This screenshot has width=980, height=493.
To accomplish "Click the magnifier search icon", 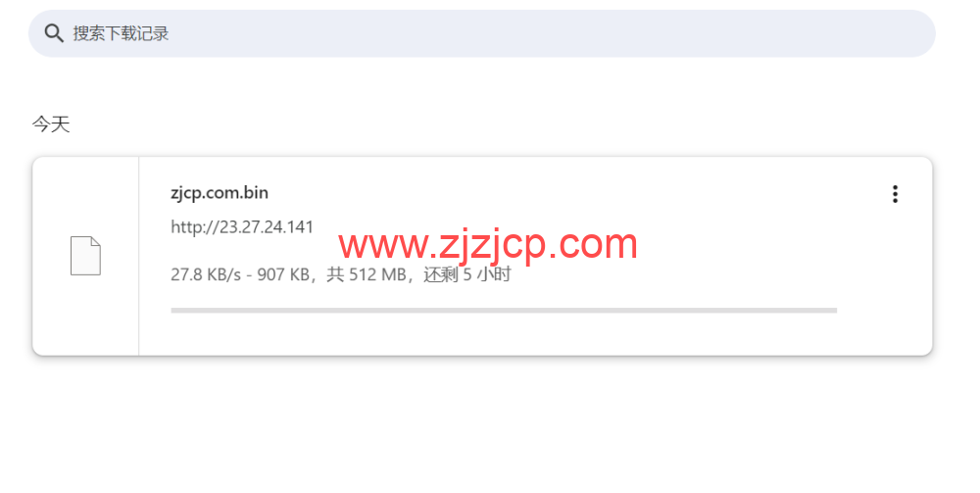I will (54, 33).
